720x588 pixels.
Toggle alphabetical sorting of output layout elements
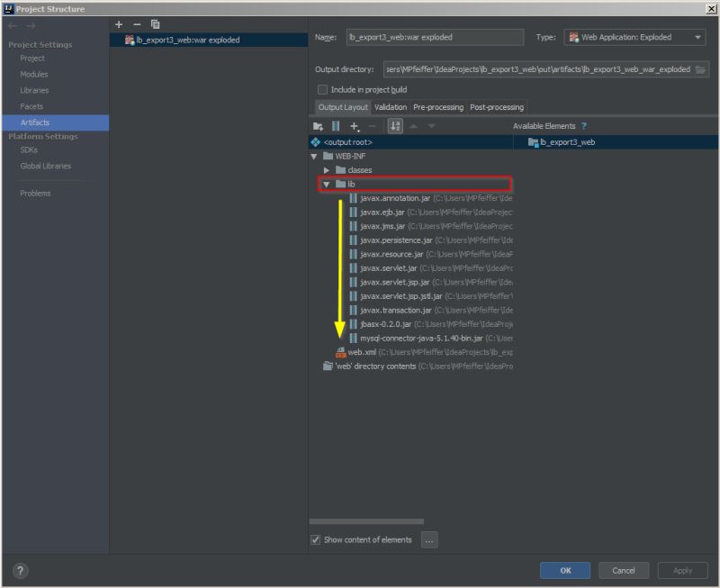394,126
